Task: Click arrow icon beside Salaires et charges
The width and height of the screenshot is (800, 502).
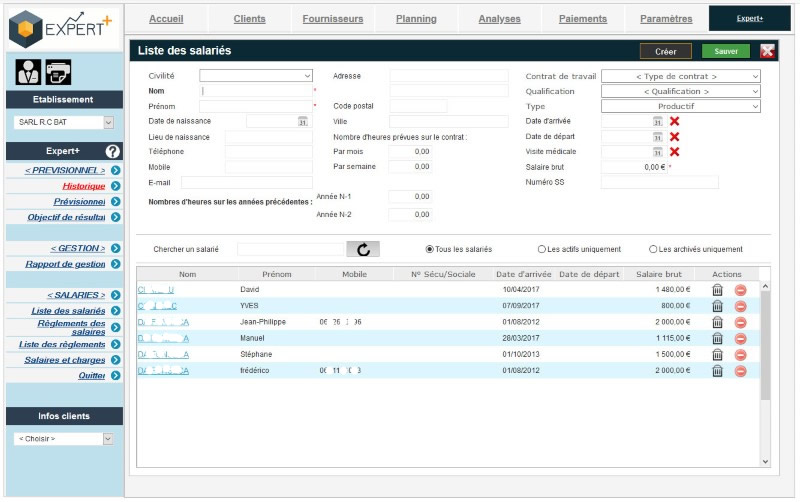Action: (116, 360)
